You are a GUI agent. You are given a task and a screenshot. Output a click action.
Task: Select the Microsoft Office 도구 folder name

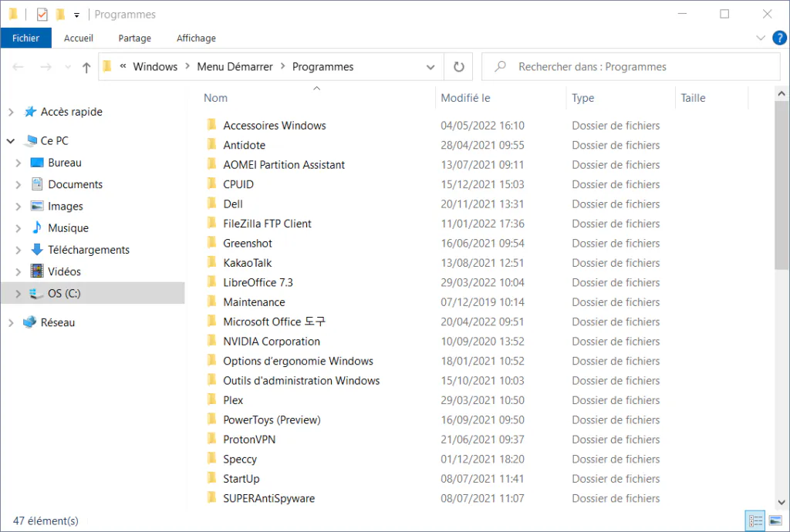click(275, 322)
